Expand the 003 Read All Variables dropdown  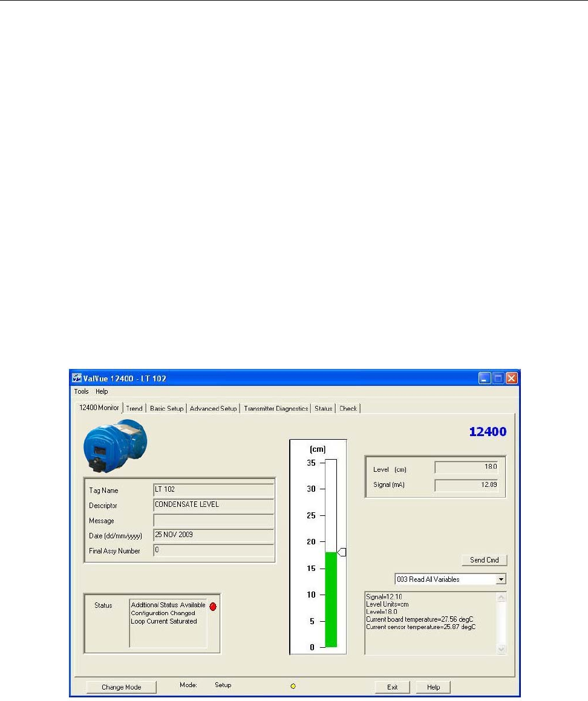(501, 579)
